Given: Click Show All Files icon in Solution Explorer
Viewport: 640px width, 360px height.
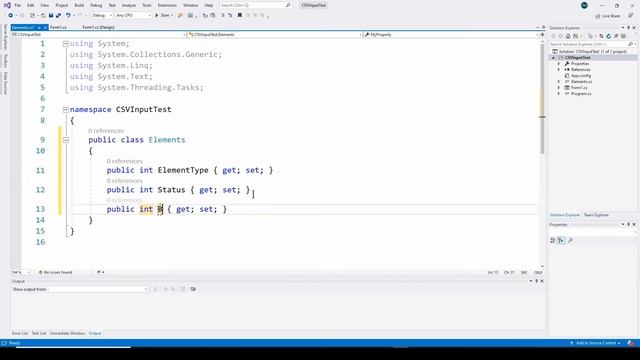Looking at the screenshot, I should [623, 36].
